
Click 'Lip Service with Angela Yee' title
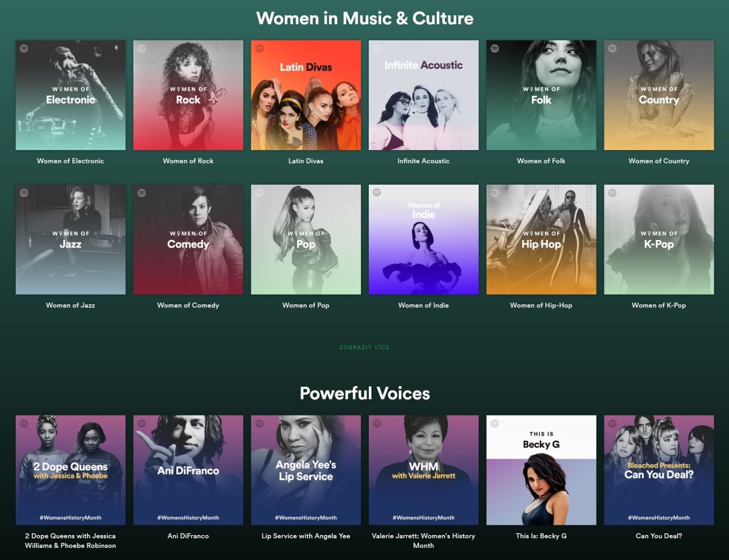(x=306, y=536)
